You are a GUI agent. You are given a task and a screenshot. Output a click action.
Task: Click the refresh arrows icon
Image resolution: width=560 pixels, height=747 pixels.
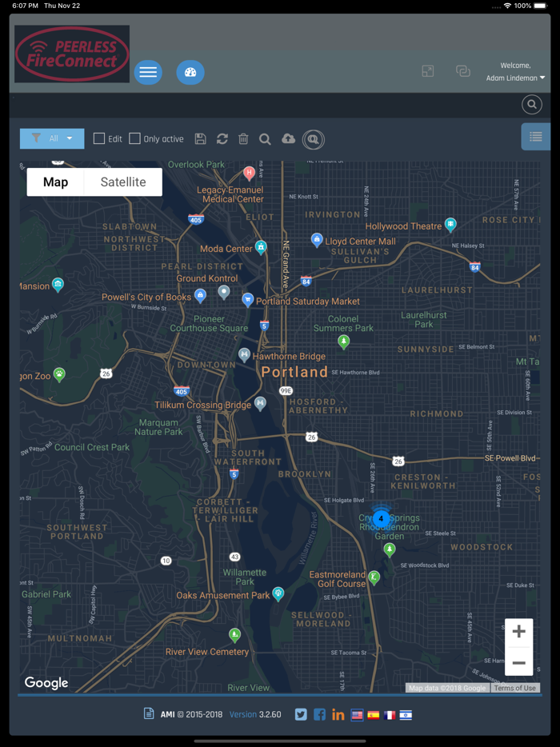point(222,138)
